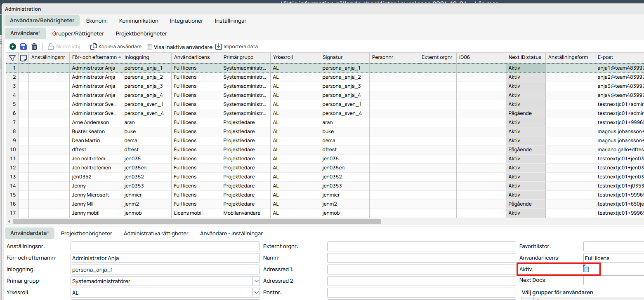The width and height of the screenshot is (644, 300).
Task: Click the grid's horizontal scrollbar thumb
Action: coord(196,221)
